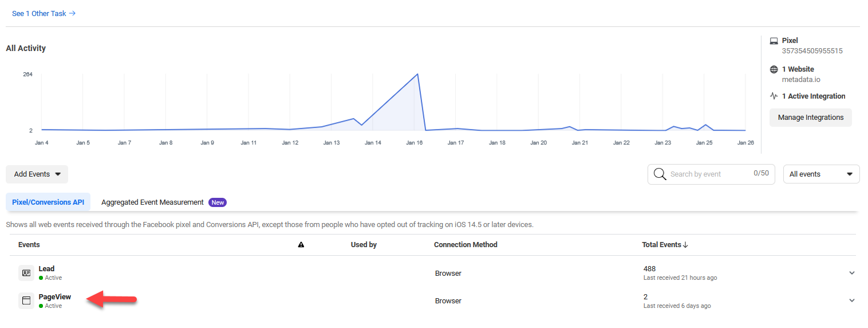Click the warning triangle column icon
Image resolution: width=868 pixels, height=328 pixels.
point(301,245)
